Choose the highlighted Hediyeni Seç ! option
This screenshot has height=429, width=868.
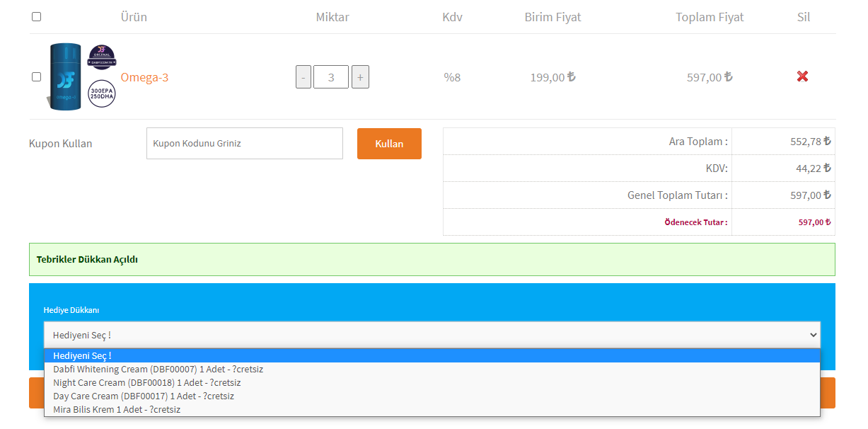[82, 356]
